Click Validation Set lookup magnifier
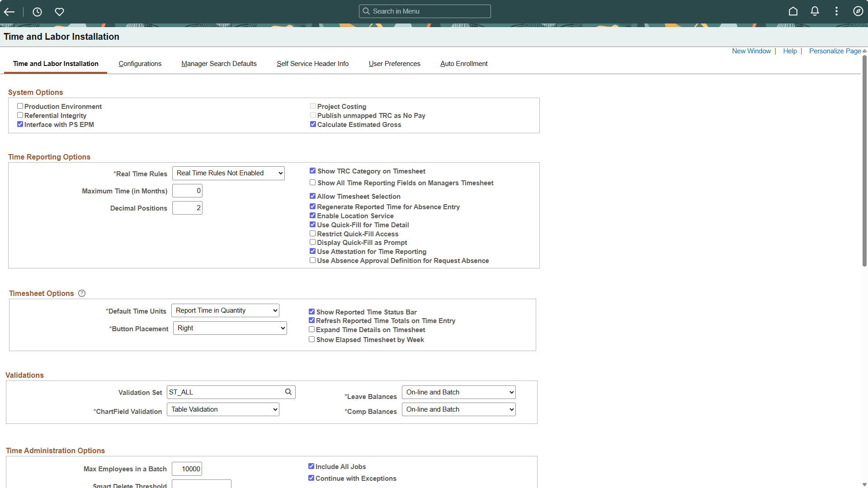Screen dimensions: 868x488 pyautogui.click(x=288, y=392)
